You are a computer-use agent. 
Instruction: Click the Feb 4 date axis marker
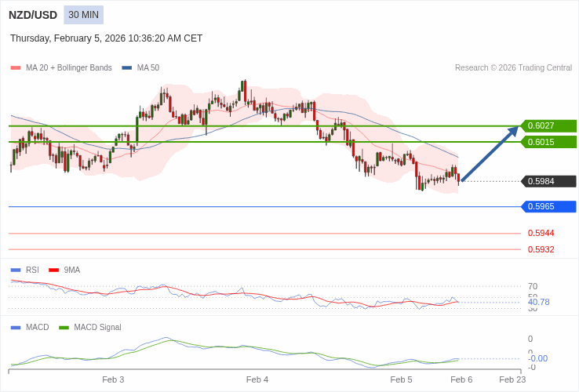click(x=257, y=379)
